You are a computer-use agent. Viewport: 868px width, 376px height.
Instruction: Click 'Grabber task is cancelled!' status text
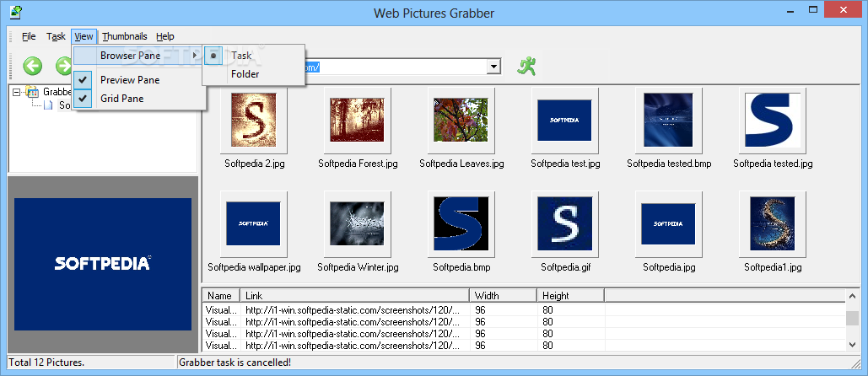click(x=235, y=363)
